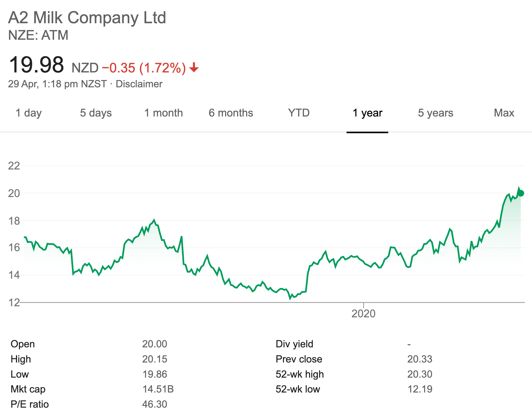Switch to the 5 years view

point(435,113)
